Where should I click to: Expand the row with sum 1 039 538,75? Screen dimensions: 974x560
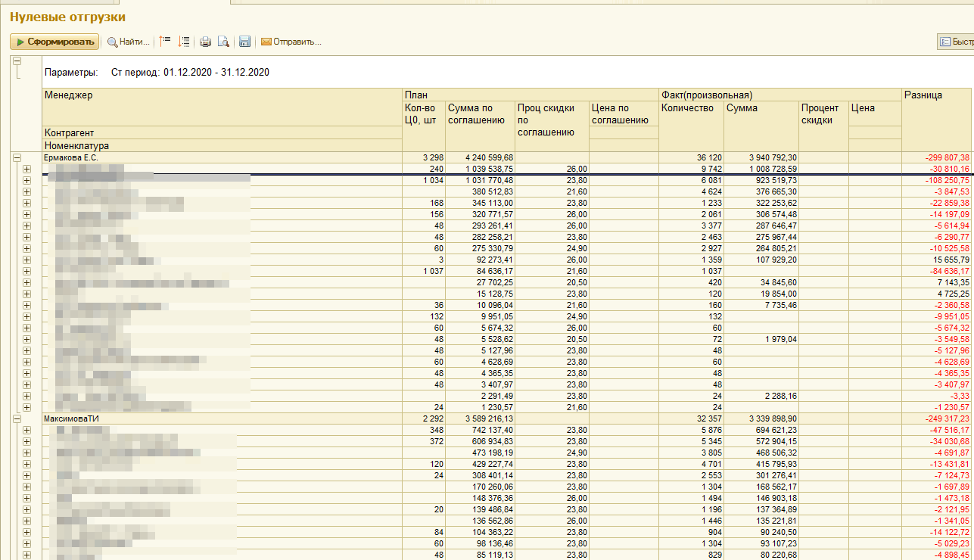pyautogui.click(x=27, y=169)
